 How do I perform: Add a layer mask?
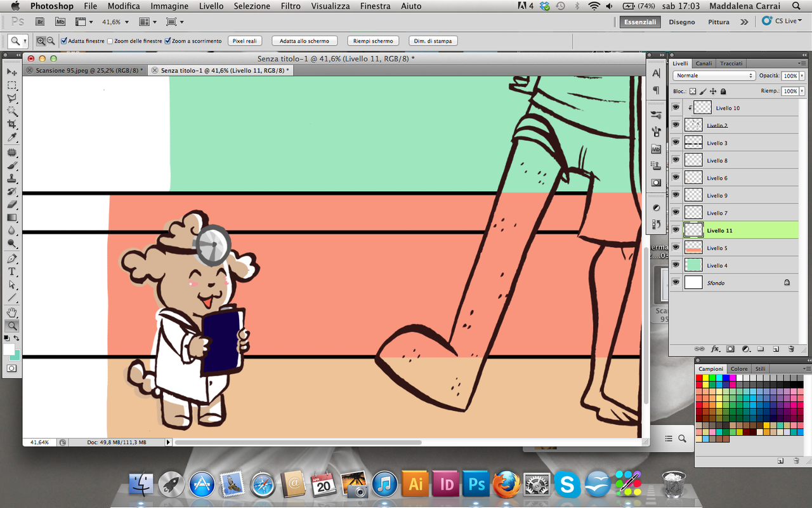coord(730,349)
